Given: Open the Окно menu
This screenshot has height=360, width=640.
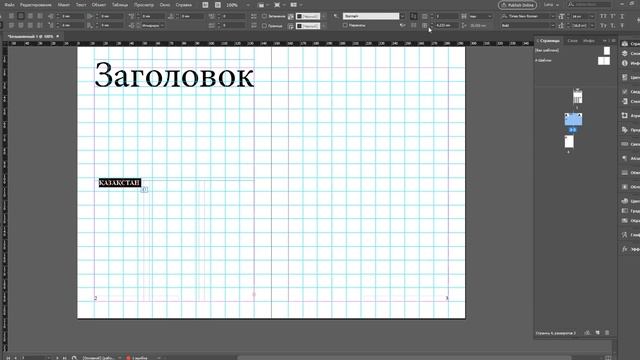Looking at the screenshot, I should 165,5.
